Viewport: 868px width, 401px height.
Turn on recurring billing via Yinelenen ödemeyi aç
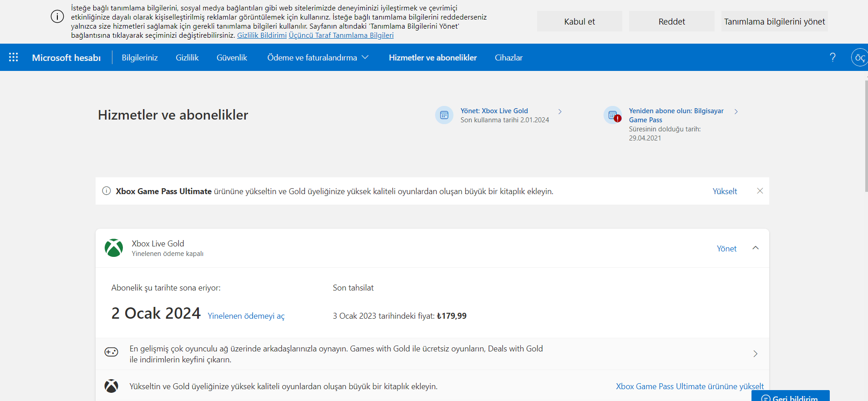(246, 316)
